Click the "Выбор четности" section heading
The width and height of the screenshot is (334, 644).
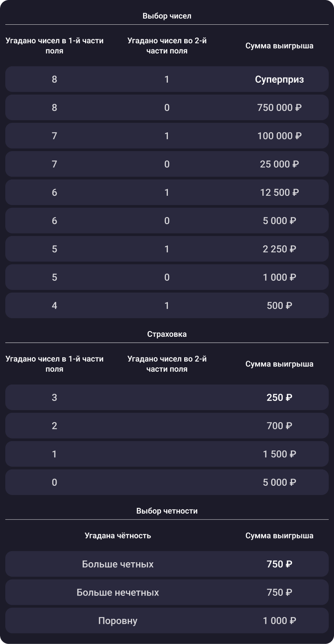click(167, 511)
